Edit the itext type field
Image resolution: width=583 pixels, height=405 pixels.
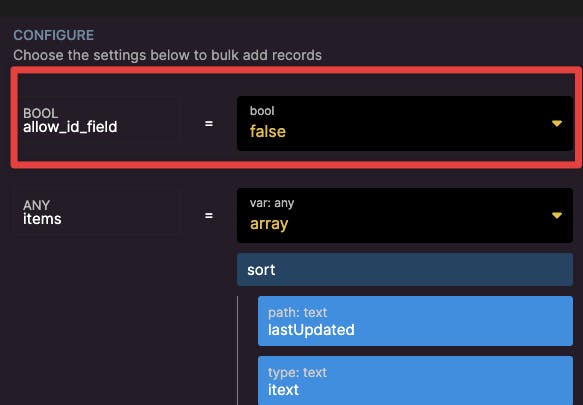point(415,380)
